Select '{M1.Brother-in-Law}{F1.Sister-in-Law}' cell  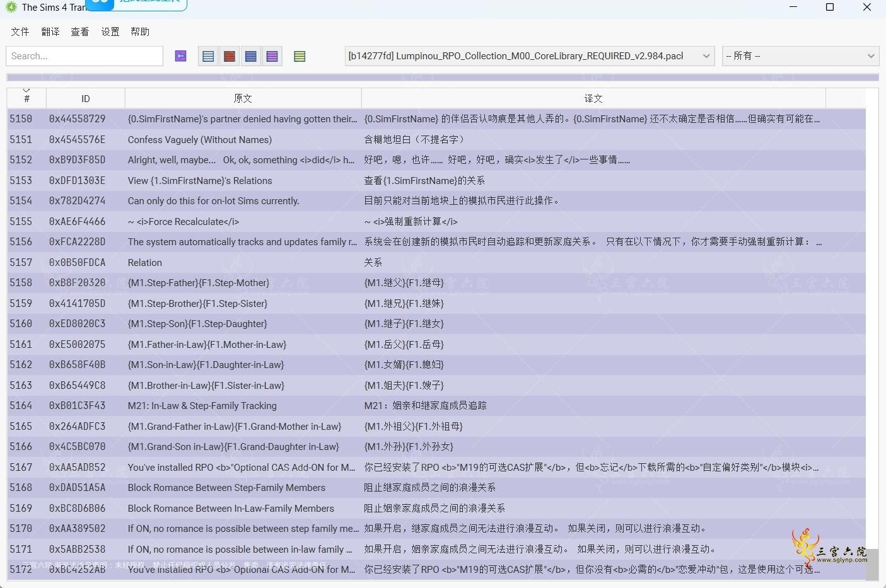206,385
